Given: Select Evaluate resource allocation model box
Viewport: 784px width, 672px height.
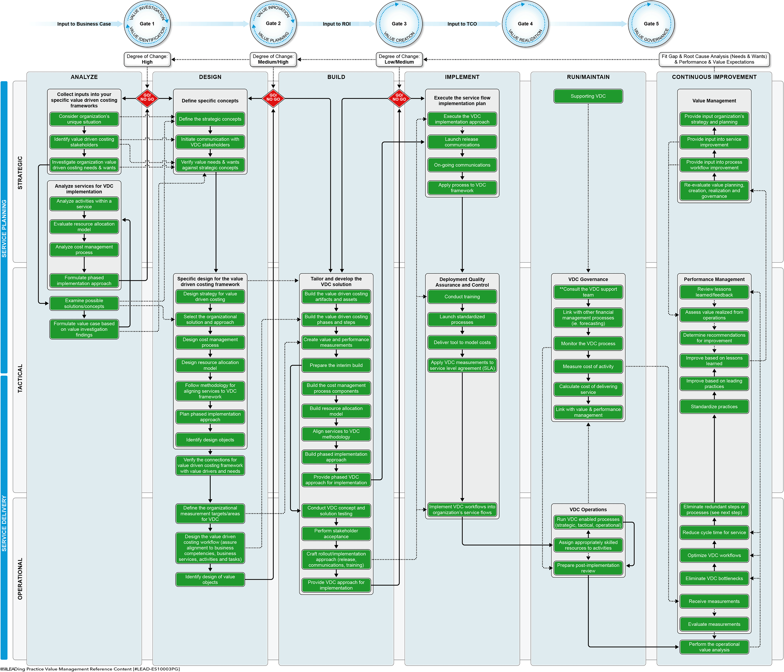Looking at the screenshot, I should pos(84,227).
